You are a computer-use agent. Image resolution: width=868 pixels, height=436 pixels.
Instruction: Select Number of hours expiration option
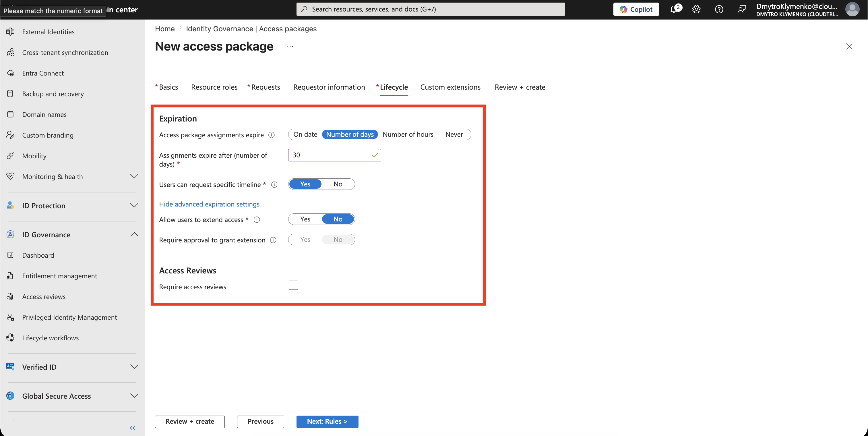pos(408,134)
